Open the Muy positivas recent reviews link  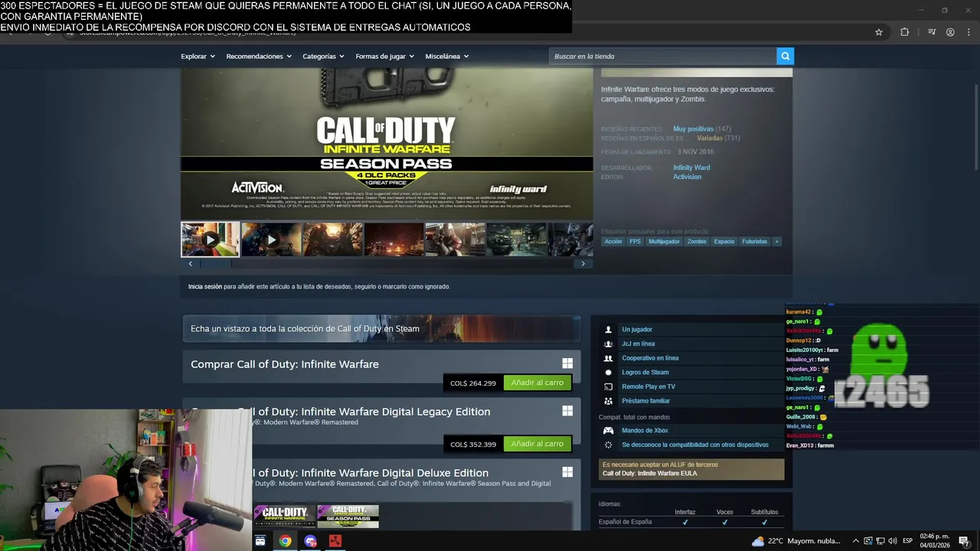[x=693, y=129]
